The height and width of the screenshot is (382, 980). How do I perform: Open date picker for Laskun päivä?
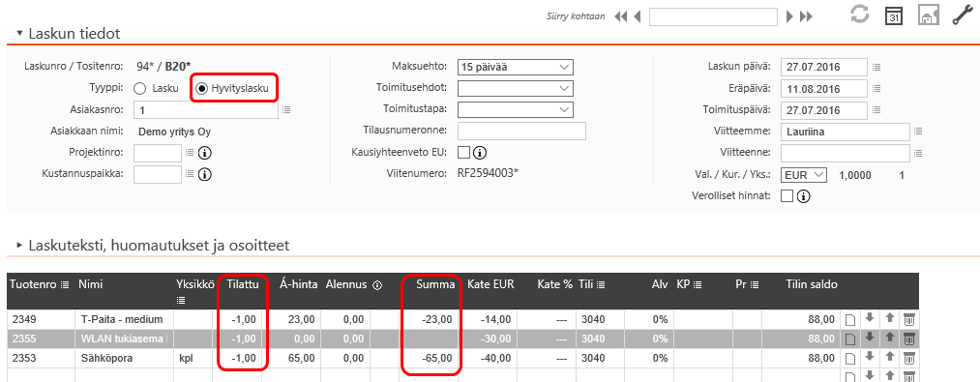[876, 67]
